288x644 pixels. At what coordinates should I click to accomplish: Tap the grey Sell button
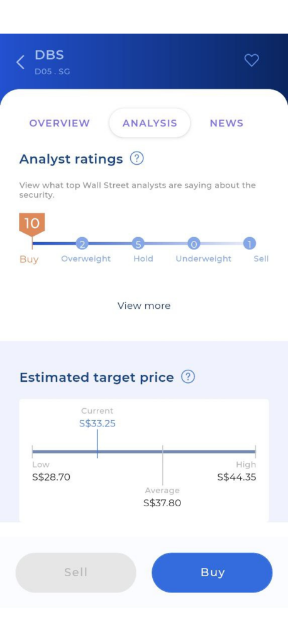[x=75, y=572]
